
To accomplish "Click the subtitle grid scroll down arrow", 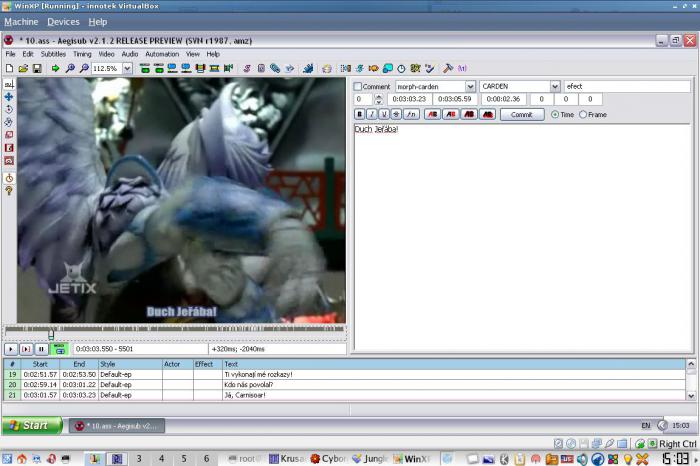I will [691, 395].
